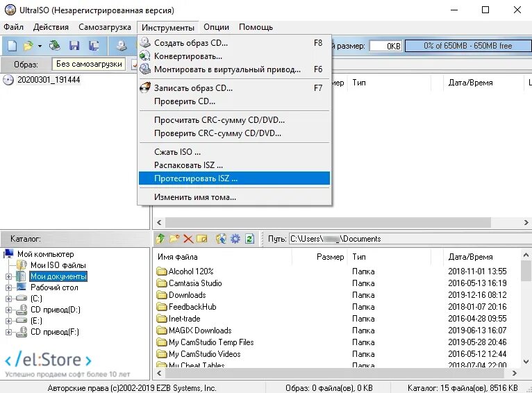Click the Путь path field

[410, 239]
